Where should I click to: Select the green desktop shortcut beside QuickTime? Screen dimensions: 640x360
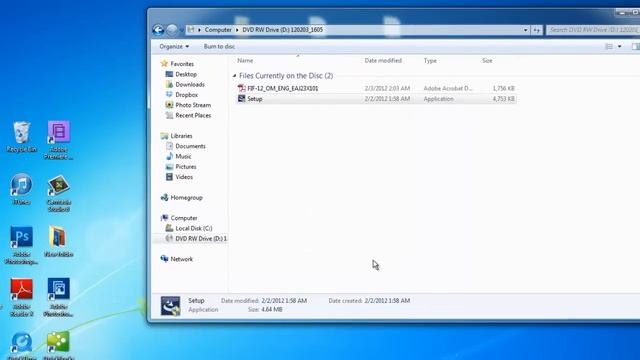pos(58,346)
